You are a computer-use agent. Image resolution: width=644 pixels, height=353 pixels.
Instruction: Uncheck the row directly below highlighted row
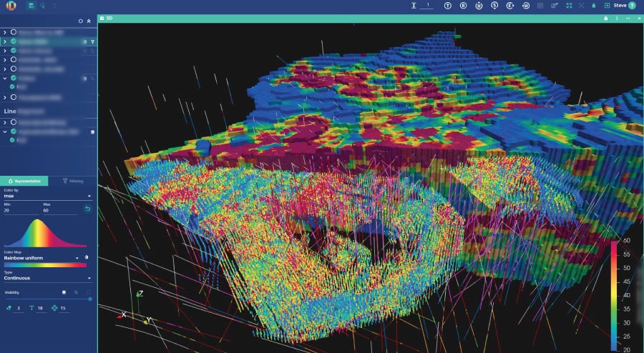click(x=14, y=51)
